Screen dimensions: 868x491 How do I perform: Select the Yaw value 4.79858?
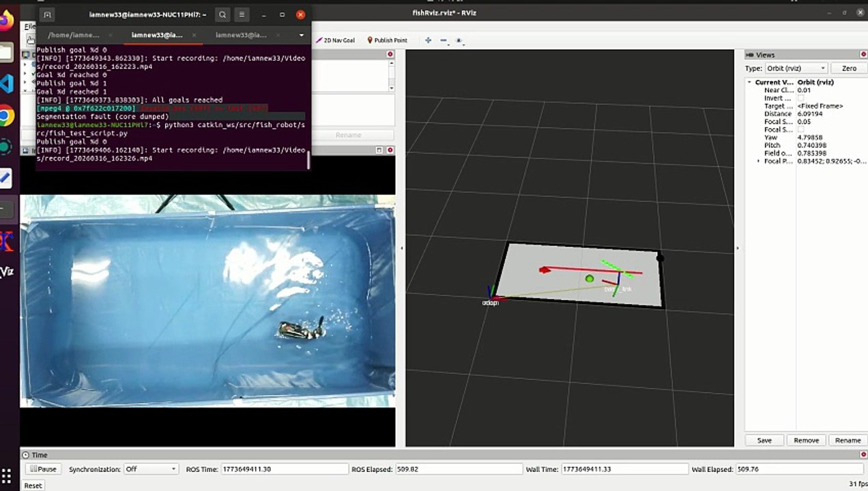click(811, 137)
